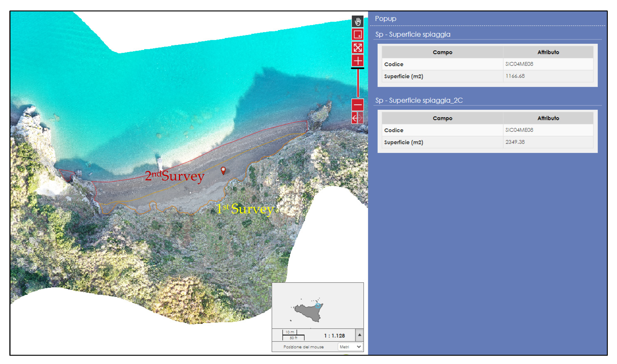Viewport: 617px width, 364px height.
Task: Click the 1 : 1.128 scale value
Action: 334,336
